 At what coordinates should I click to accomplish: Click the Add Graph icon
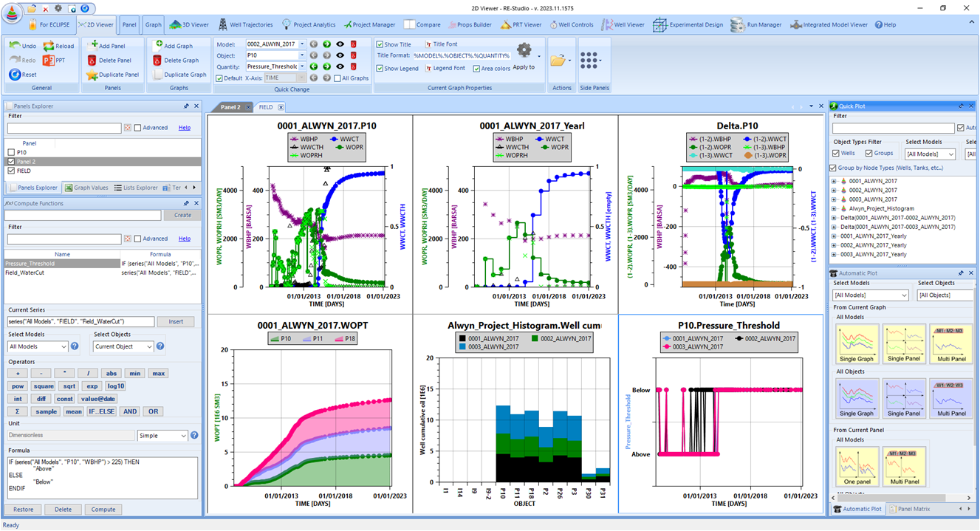click(x=158, y=46)
